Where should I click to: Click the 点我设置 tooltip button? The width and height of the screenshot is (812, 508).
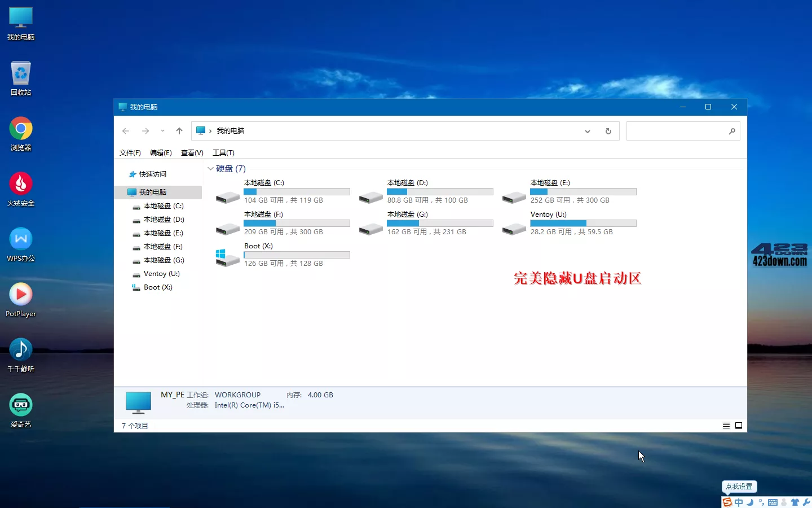click(739, 487)
